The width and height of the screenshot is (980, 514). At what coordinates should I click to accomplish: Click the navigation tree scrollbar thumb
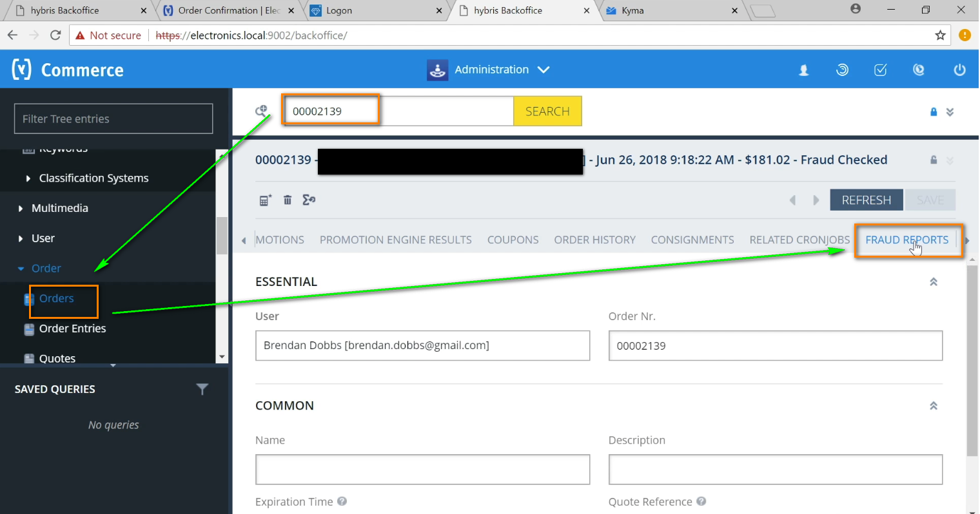click(222, 236)
